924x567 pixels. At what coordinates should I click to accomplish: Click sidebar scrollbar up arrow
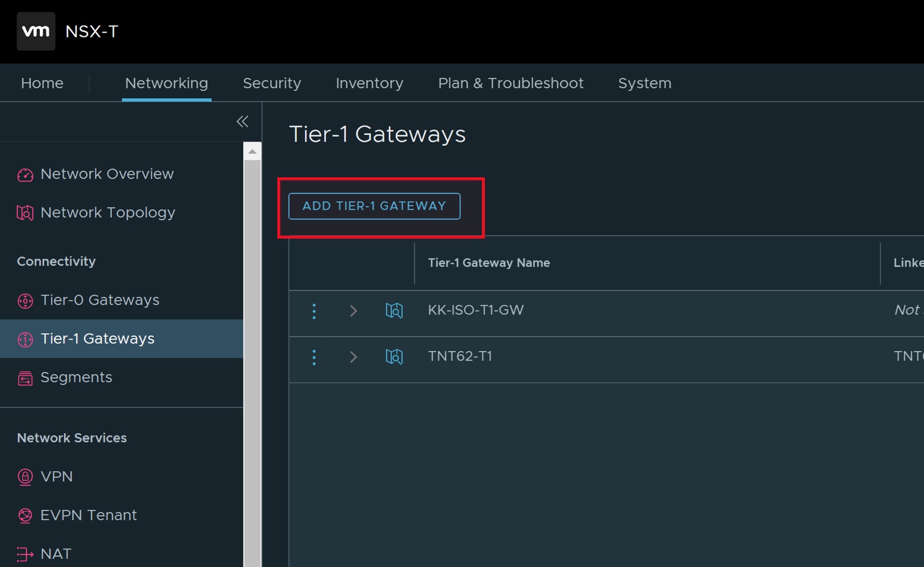pos(252,151)
